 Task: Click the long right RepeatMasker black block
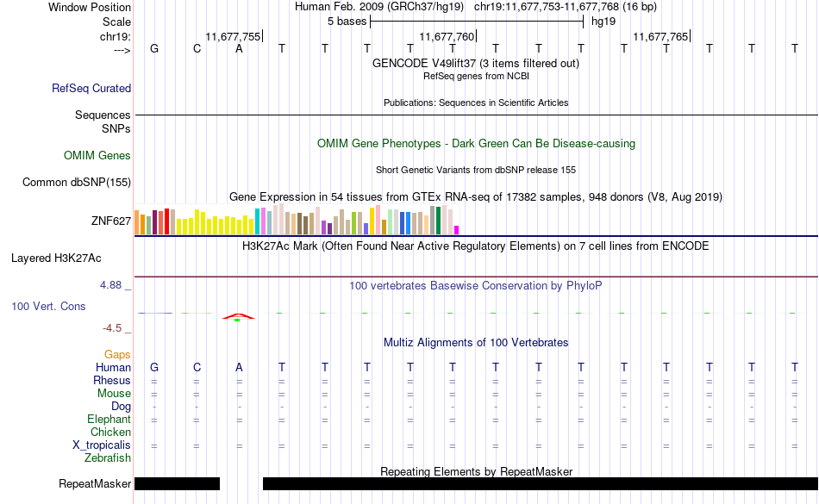point(540,483)
